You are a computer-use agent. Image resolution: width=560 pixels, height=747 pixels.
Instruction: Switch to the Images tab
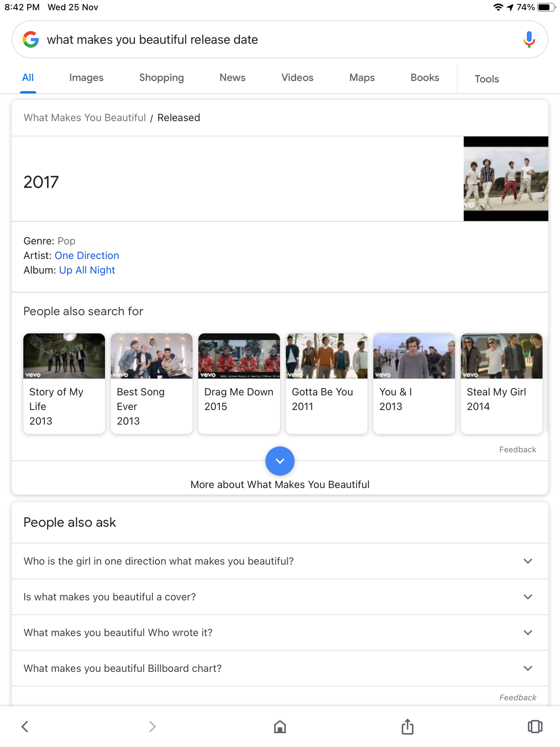86,78
